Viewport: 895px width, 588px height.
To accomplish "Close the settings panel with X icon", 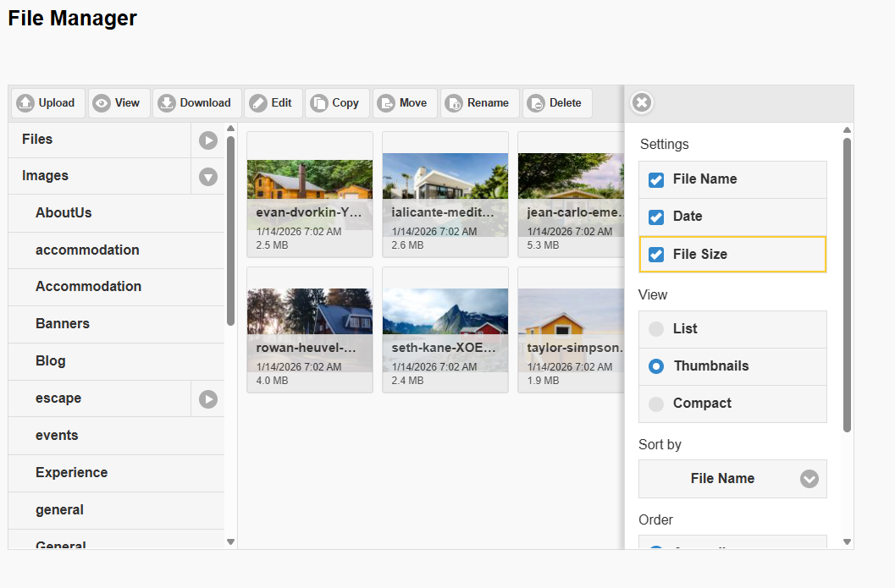I will click(642, 102).
